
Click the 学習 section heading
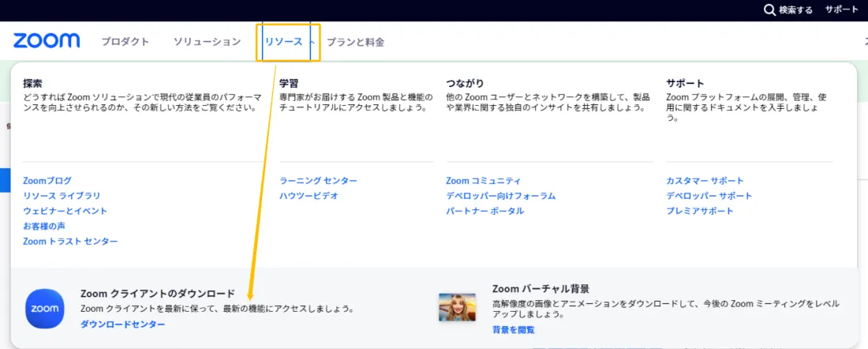point(289,84)
